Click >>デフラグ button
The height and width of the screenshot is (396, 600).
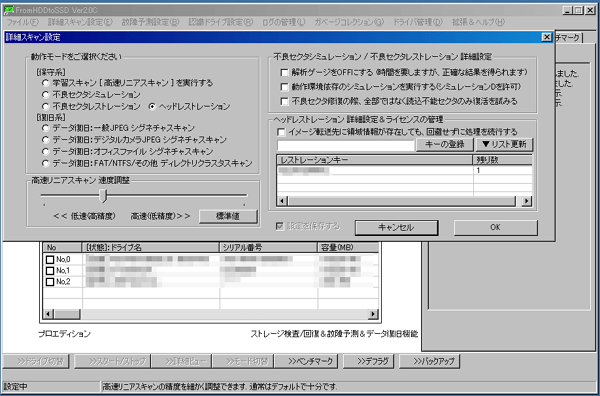[x=368, y=361]
